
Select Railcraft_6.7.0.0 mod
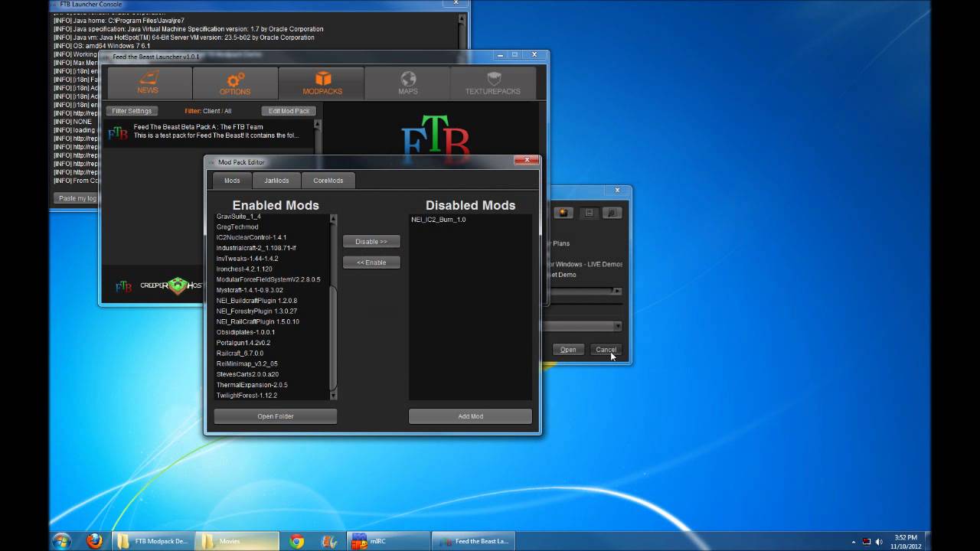[240, 354]
